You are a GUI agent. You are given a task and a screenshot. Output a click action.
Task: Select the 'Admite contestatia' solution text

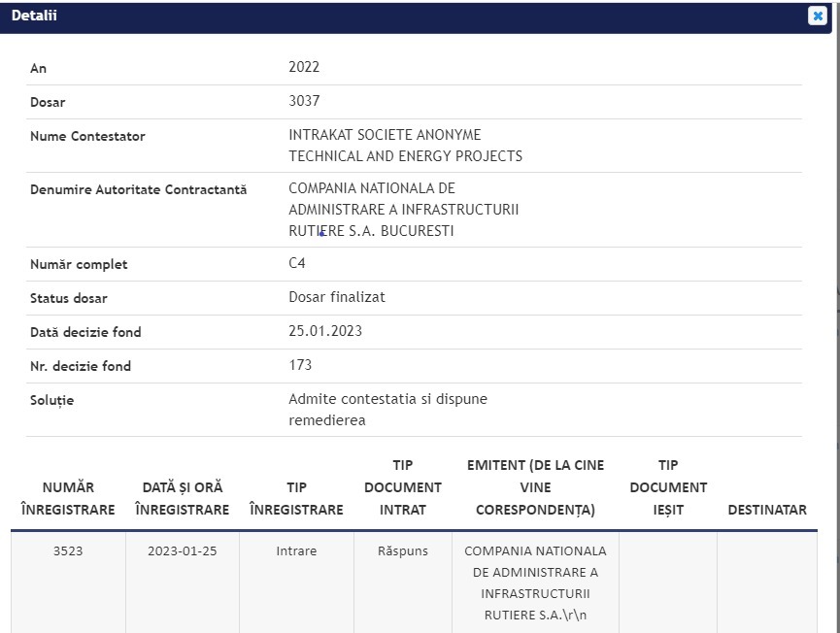pos(387,410)
